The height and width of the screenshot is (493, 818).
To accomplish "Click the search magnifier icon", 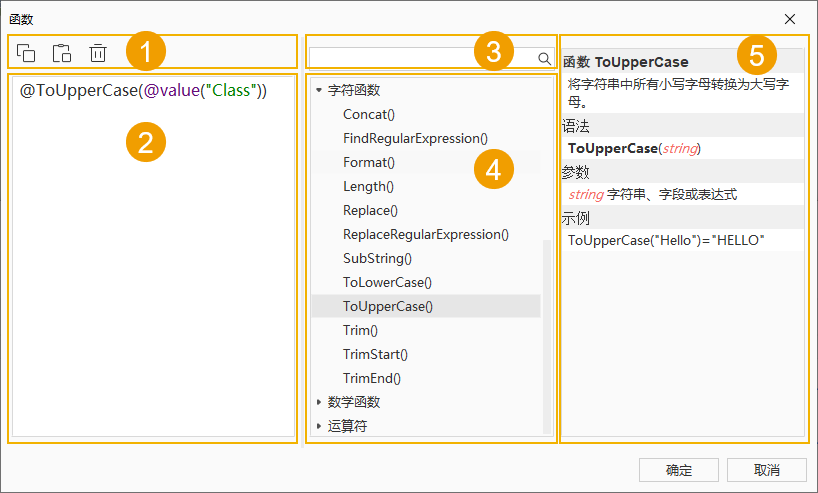I will (544, 59).
